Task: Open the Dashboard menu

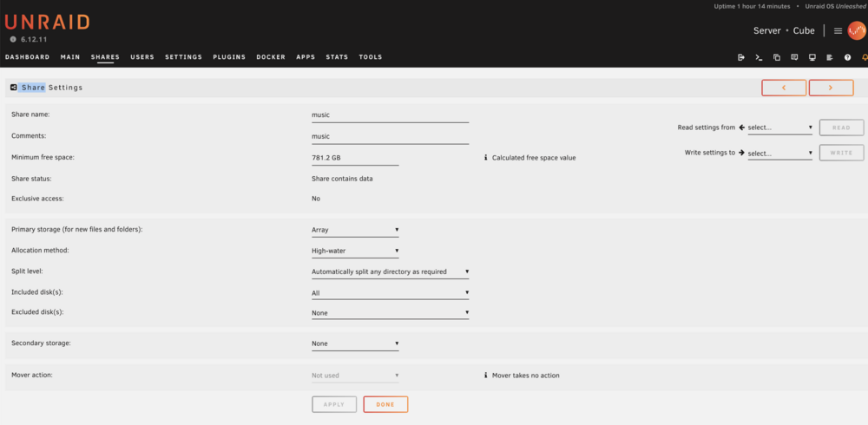Action: coord(27,57)
